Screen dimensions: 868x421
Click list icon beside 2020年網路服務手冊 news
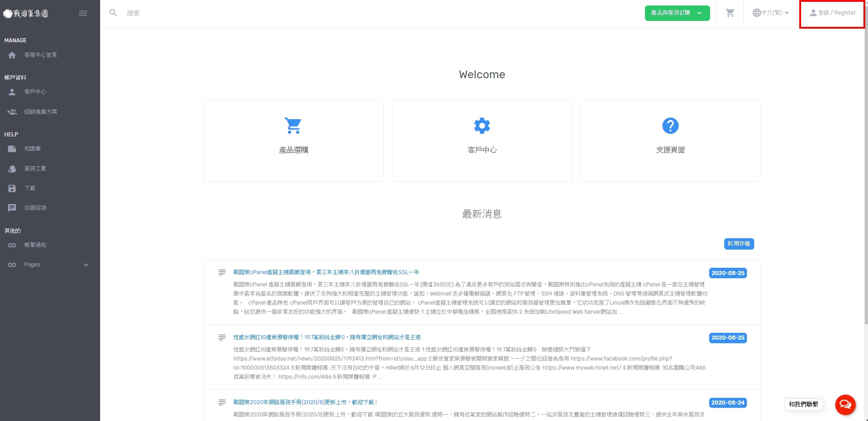click(222, 402)
